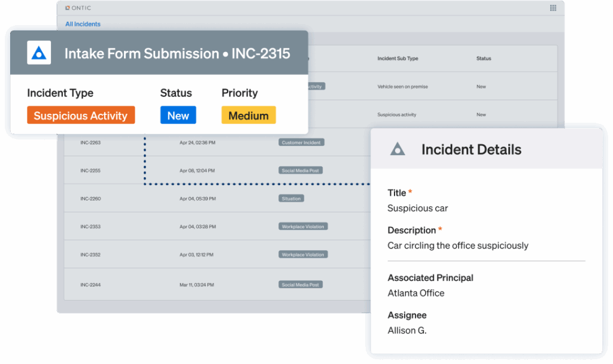
Task: Click the date Apr 04, 05:39 PM
Action: click(198, 199)
